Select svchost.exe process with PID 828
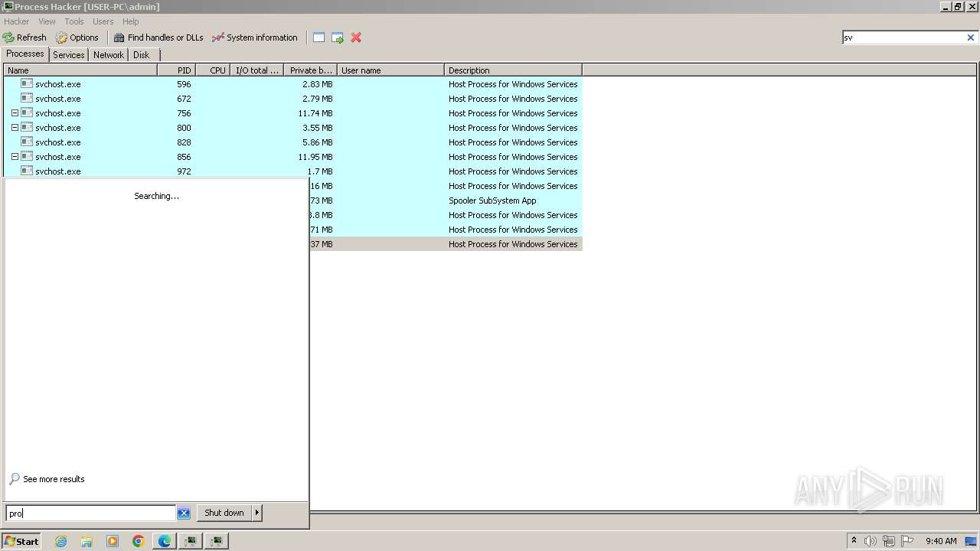This screenshot has height=551, width=980. point(292,142)
